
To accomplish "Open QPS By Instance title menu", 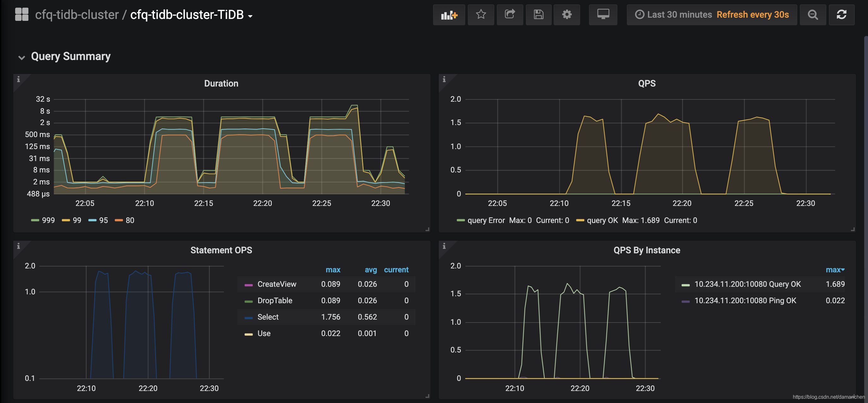I will (647, 250).
